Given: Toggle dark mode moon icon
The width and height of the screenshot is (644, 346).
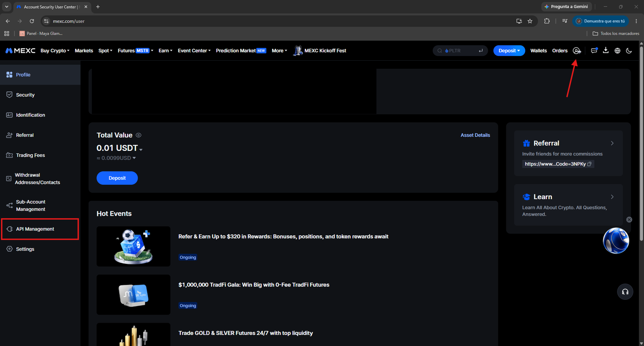Looking at the screenshot, I should (x=629, y=51).
